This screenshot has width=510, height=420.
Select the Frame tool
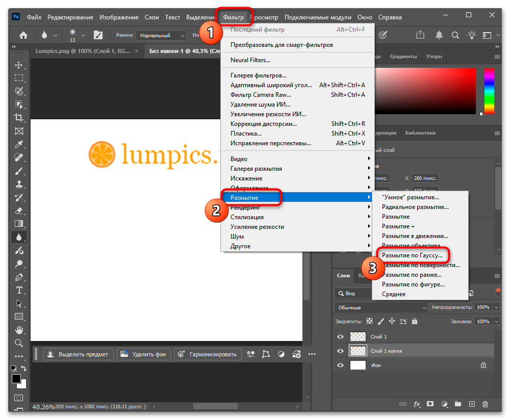point(19,131)
